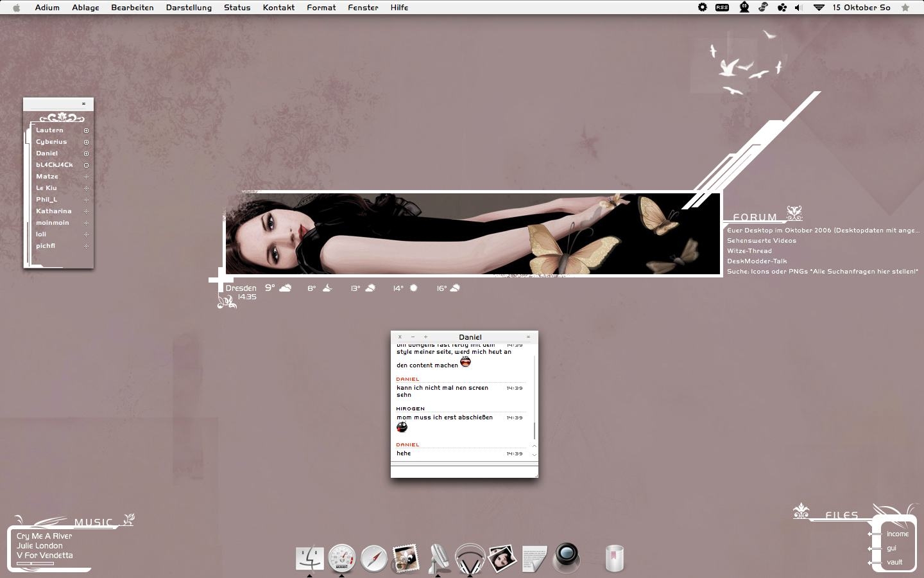This screenshot has height=578, width=924.
Task: Select contact 'Le Kiu' in contact list
Action: [x=46, y=188]
